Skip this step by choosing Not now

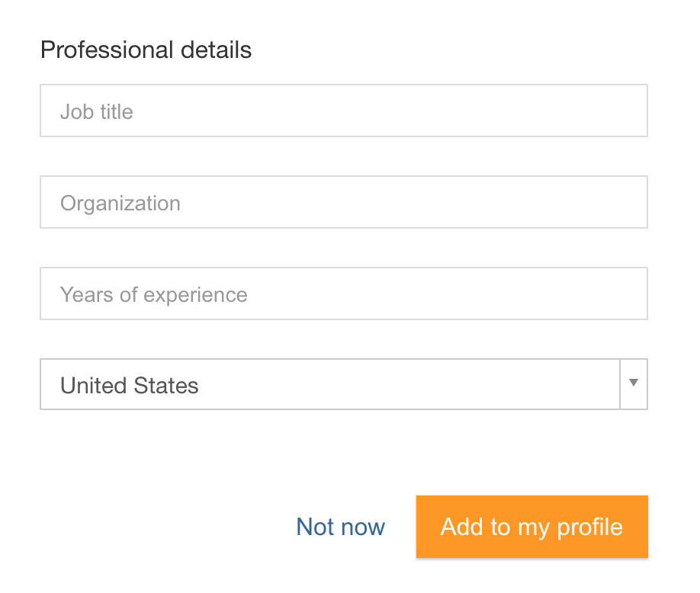(x=341, y=527)
